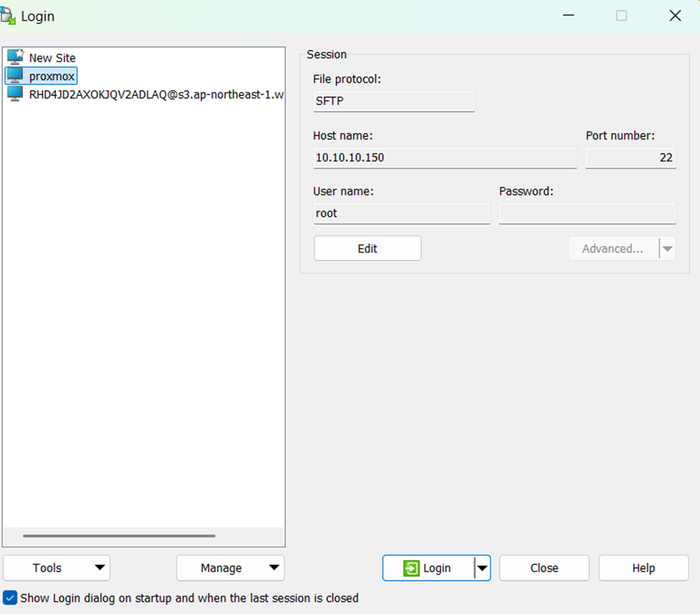700x614 pixels.
Task: Click the Host name field
Action: point(445,157)
